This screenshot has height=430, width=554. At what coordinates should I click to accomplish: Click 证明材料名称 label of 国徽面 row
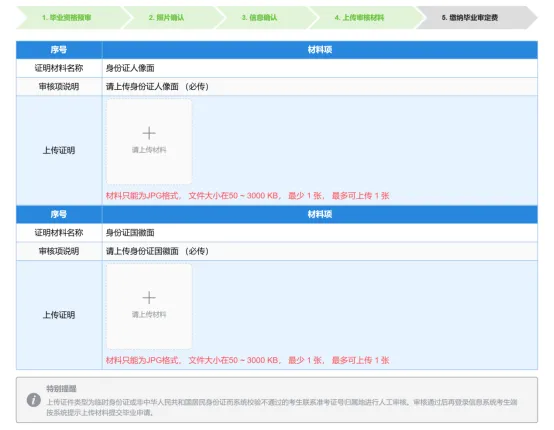(59, 233)
